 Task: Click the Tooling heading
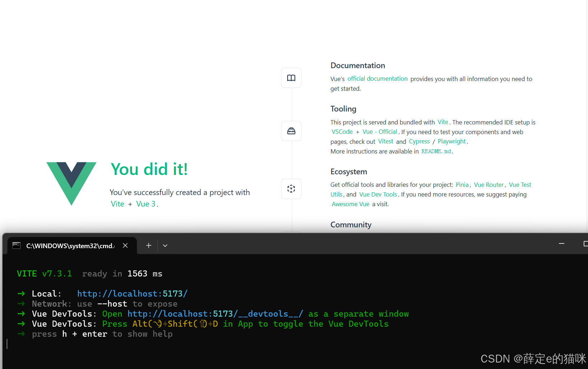pyautogui.click(x=343, y=109)
